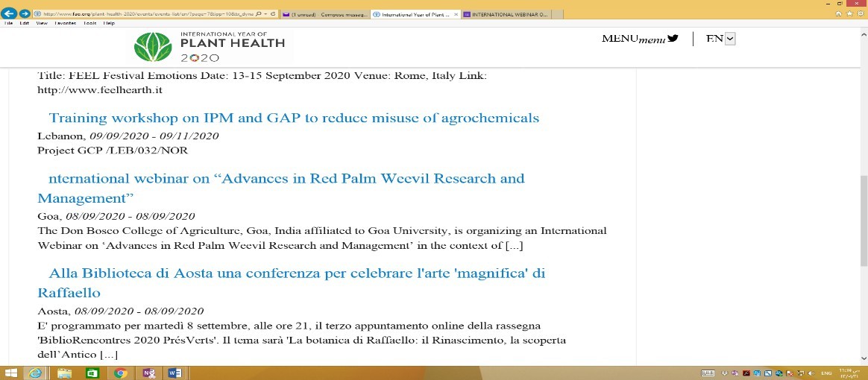Open the Training workshop on IPM and GAP link

click(x=294, y=118)
